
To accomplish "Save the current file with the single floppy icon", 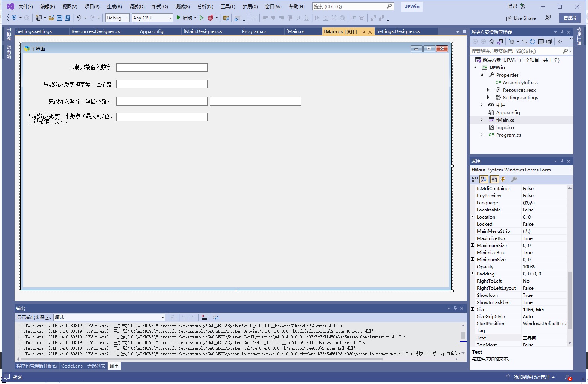I will (x=60, y=18).
